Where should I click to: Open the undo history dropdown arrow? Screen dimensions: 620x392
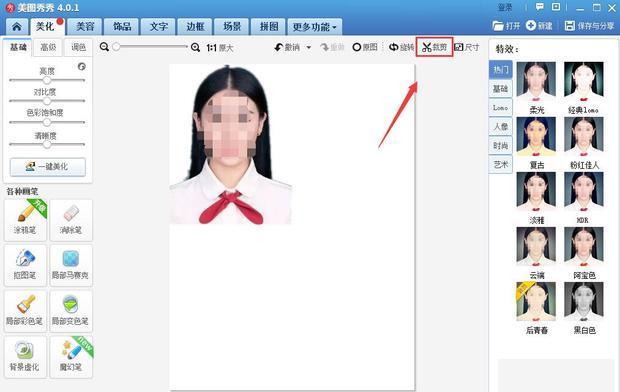pos(309,47)
